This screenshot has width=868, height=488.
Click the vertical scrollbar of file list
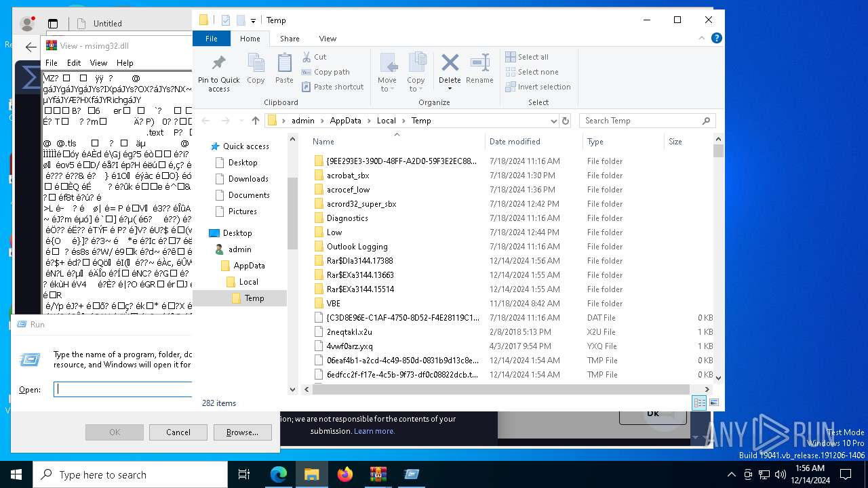coord(718,151)
